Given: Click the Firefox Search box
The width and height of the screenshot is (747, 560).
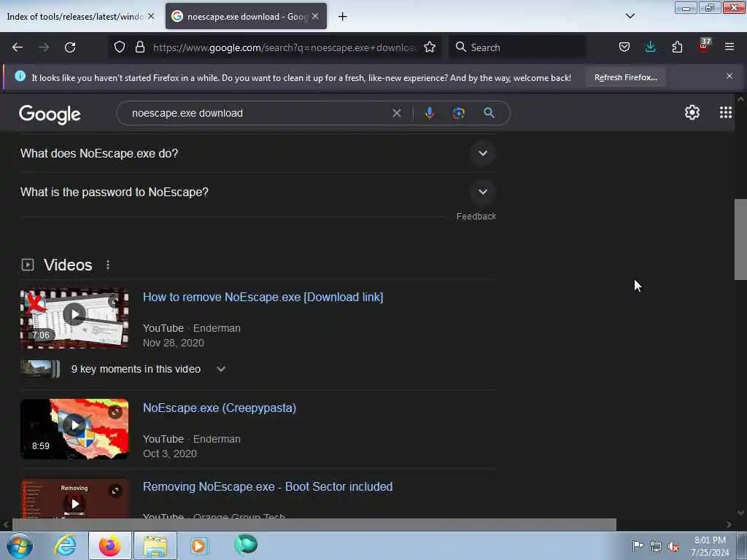Looking at the screenshot, I should (x=518, y=47).
